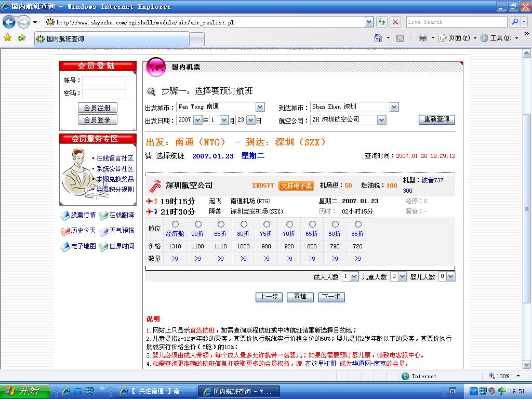The image size is (532, 399).
Task: Open the Home page icon
Action: click(x=379, y=38)
